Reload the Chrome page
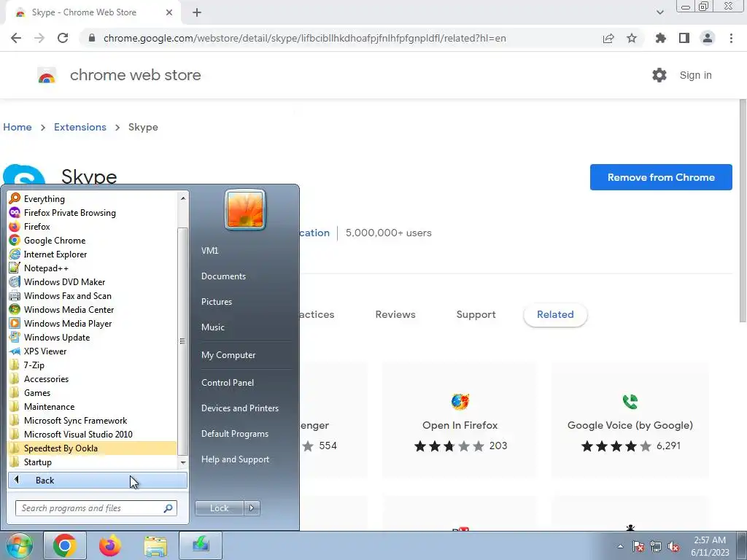747x560 pixels. [63, 38]
